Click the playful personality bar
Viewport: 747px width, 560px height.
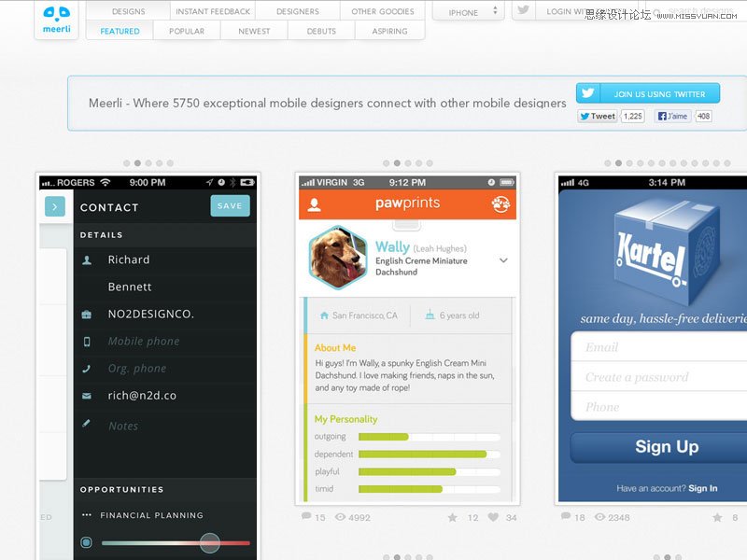point(430,472)
